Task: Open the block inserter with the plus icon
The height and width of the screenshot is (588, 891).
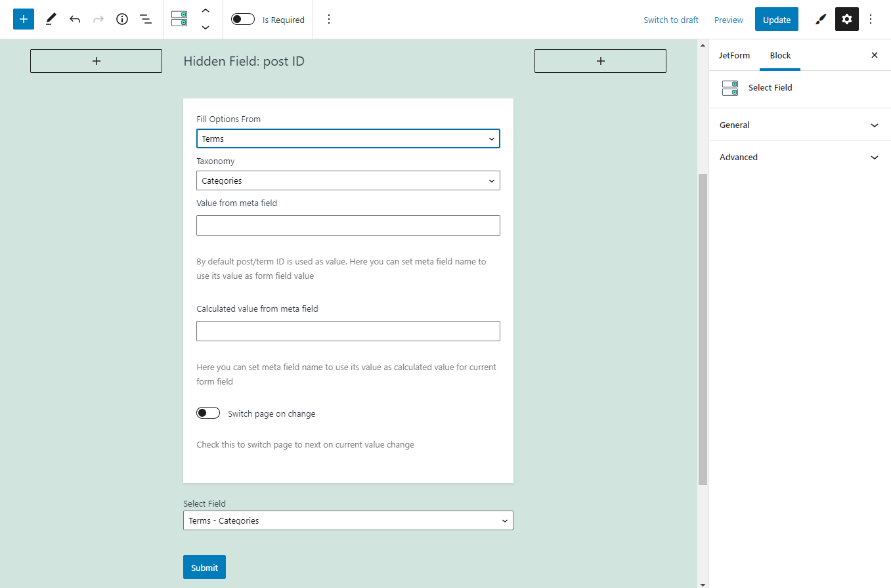Action: 23,18
